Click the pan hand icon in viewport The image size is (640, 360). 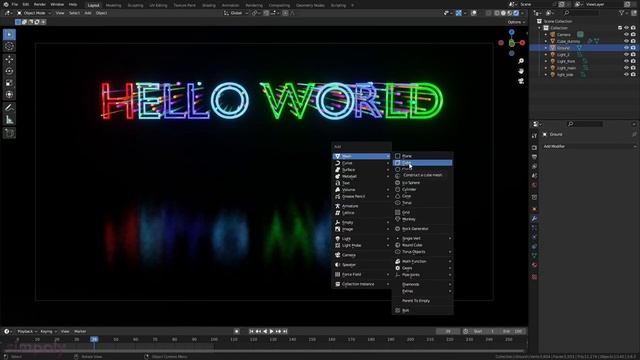click(521, 71)
